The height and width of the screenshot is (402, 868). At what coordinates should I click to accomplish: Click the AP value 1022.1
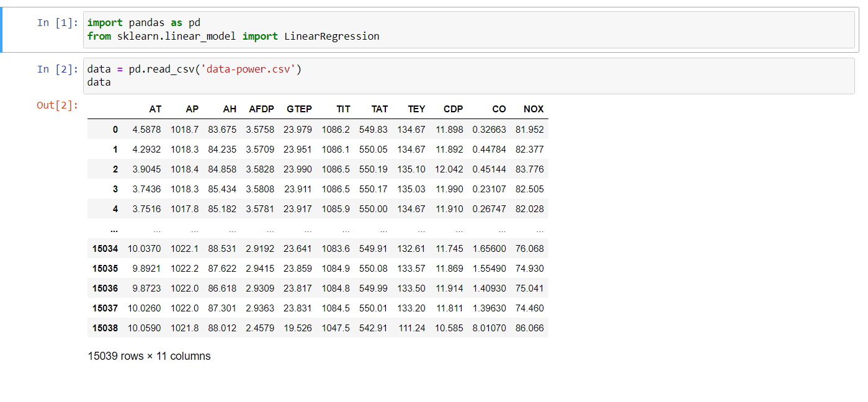tap(185, 249)
